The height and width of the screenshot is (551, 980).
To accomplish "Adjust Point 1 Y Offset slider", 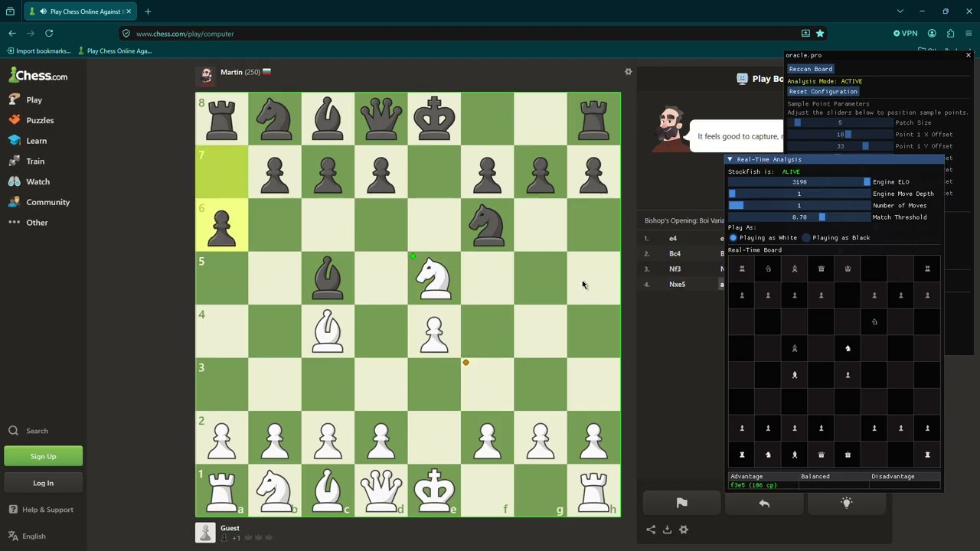I will pyautogui.click(x=840, y=146).
